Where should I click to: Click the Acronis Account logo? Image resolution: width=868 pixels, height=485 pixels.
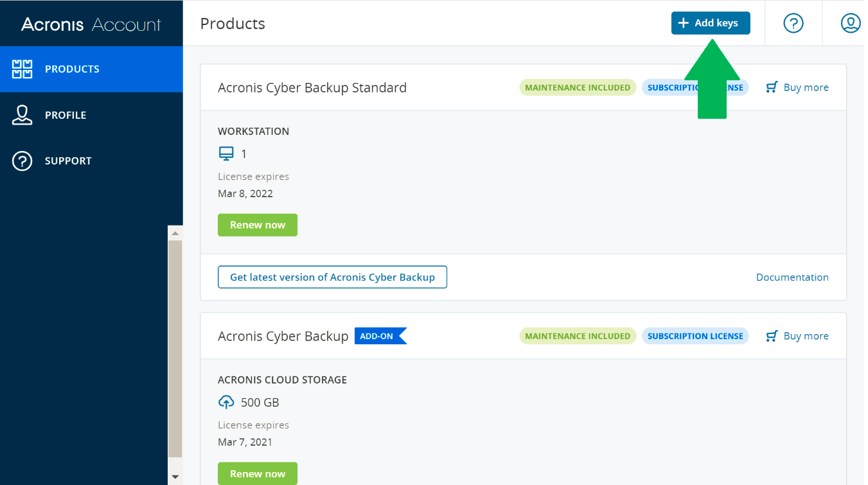(91, 24)
